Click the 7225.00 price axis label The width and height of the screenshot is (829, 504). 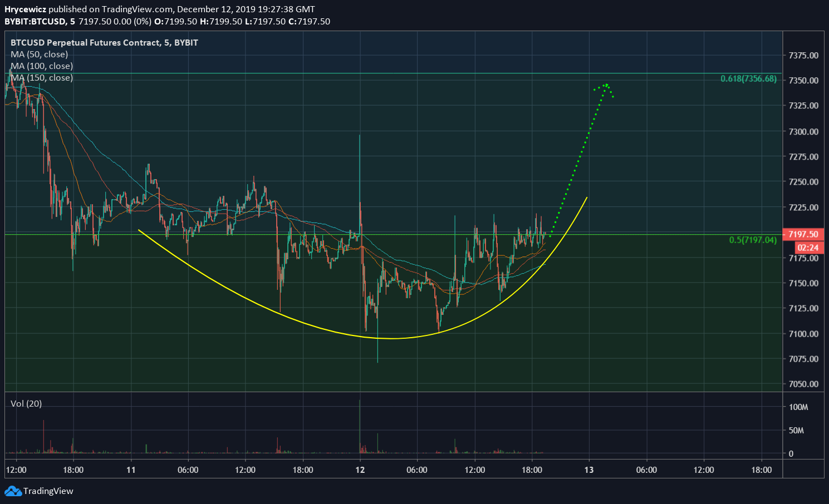tap(803, 207)
